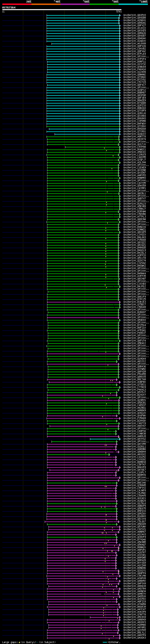
Task: Select hit label UniRef100_Q9FV27
Action: tap(135, 26)
